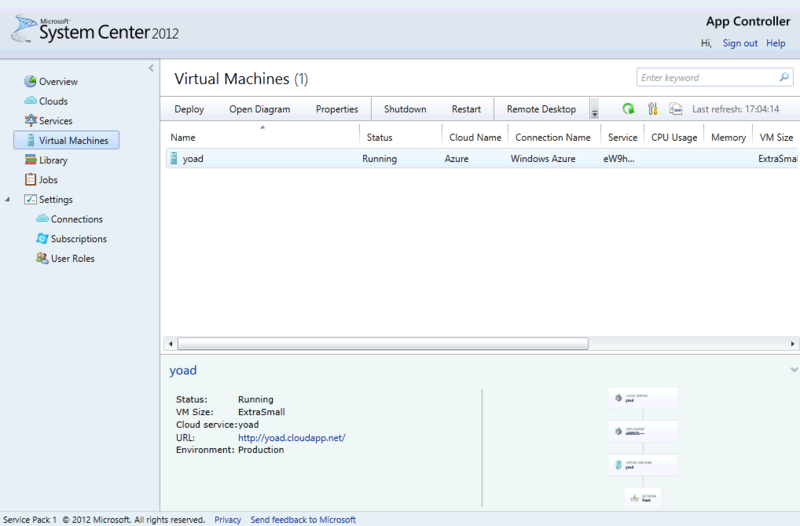
Task: Click the User Roles people icon
Action: [x=42, y=258]
